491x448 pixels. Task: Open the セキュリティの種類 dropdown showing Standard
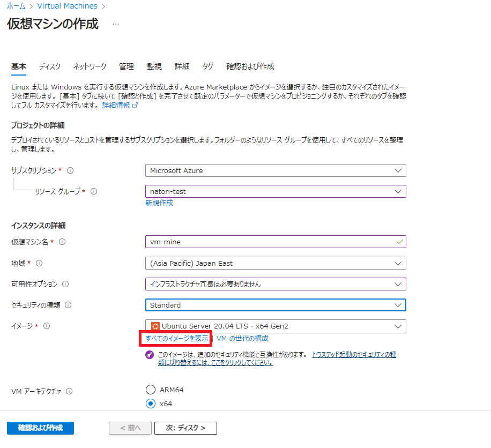tap(276, 305)
